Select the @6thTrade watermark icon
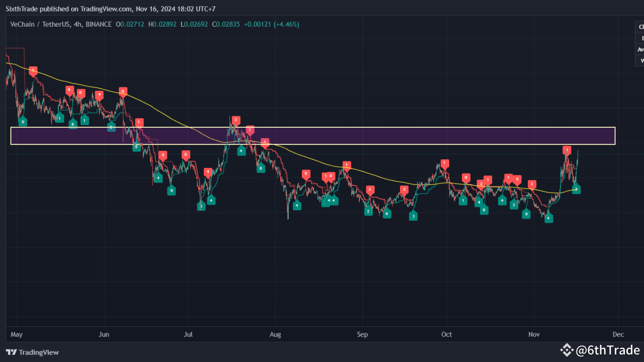This screenshot has height=362, width=644. (x=567, y=350)
